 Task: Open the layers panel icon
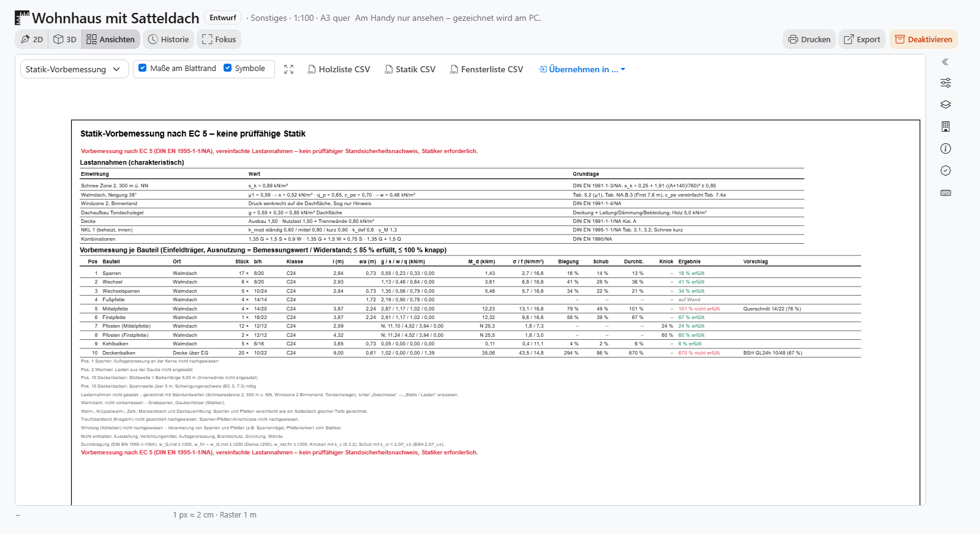[945, 105]
